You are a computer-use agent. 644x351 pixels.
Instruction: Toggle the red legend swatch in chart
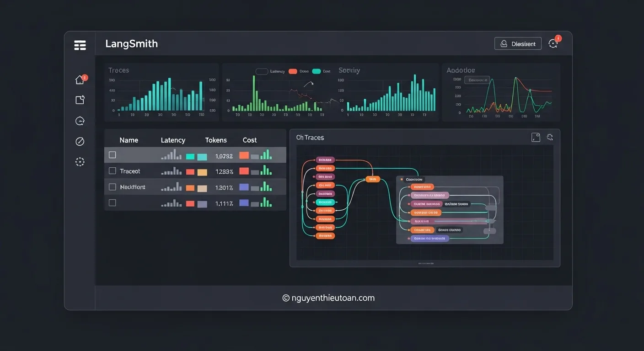293,71
